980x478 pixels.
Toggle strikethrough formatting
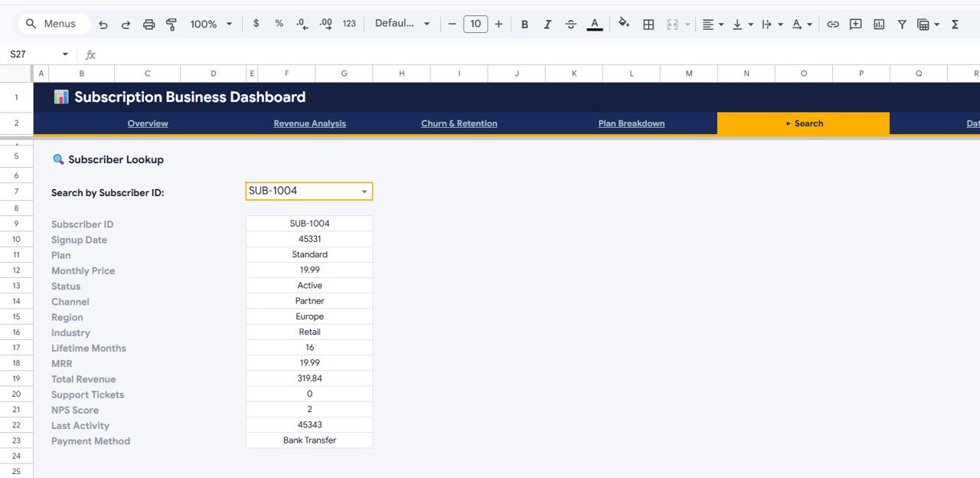tap(570, 24)
